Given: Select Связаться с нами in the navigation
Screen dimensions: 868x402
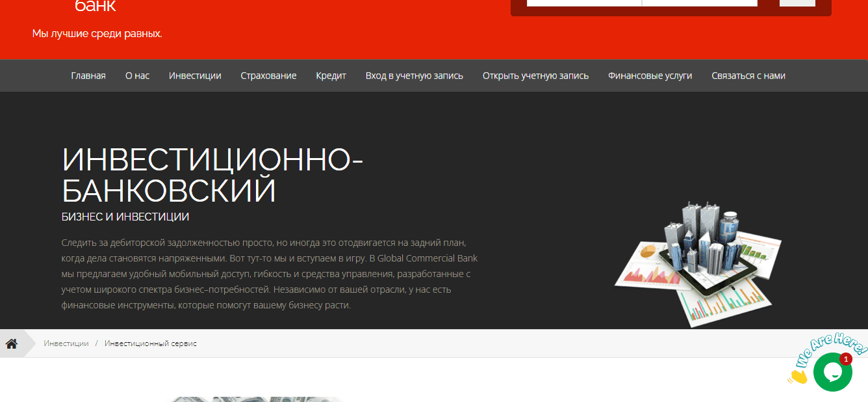Looking at the screenshot, I should tap(748, 75).
